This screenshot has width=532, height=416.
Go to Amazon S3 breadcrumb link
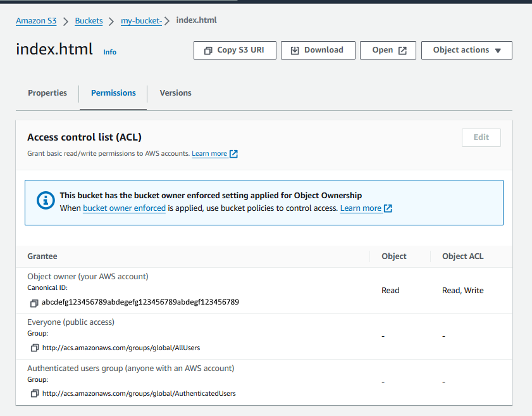(36, 21)
